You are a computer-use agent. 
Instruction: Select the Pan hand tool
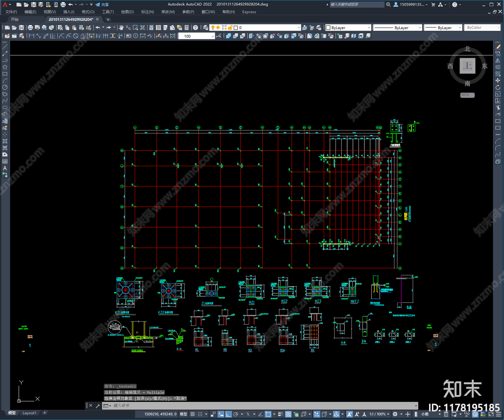(121, 28)
